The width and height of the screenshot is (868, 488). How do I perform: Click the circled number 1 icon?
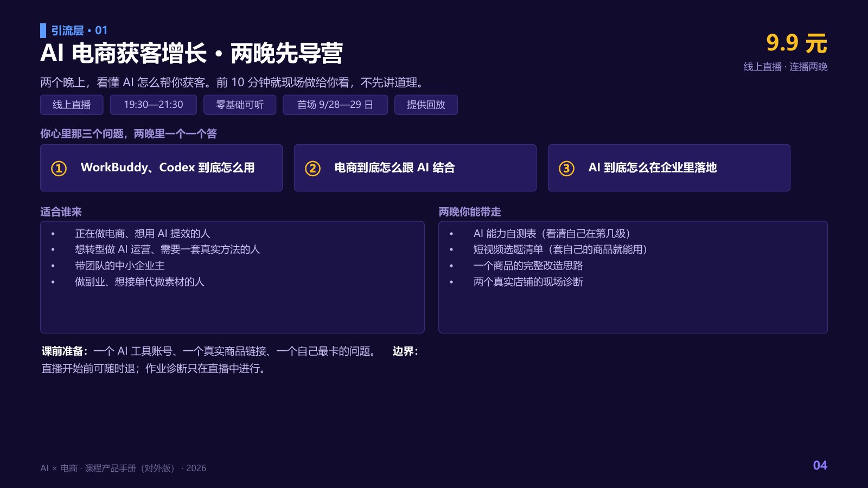tap(59, 168)
